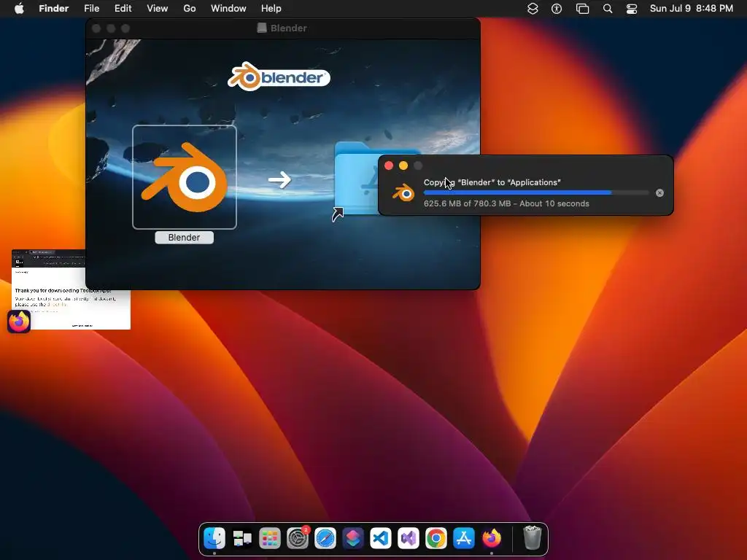
Task: Open the Edit menu
Action: tap(123, 9)
